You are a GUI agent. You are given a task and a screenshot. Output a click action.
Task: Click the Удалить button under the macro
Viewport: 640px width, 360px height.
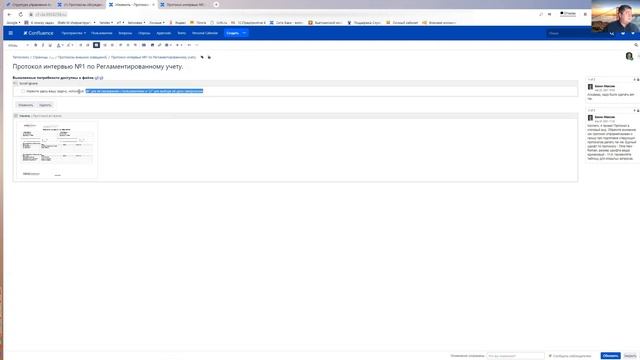pyautogui.click(x=45, y=105)
